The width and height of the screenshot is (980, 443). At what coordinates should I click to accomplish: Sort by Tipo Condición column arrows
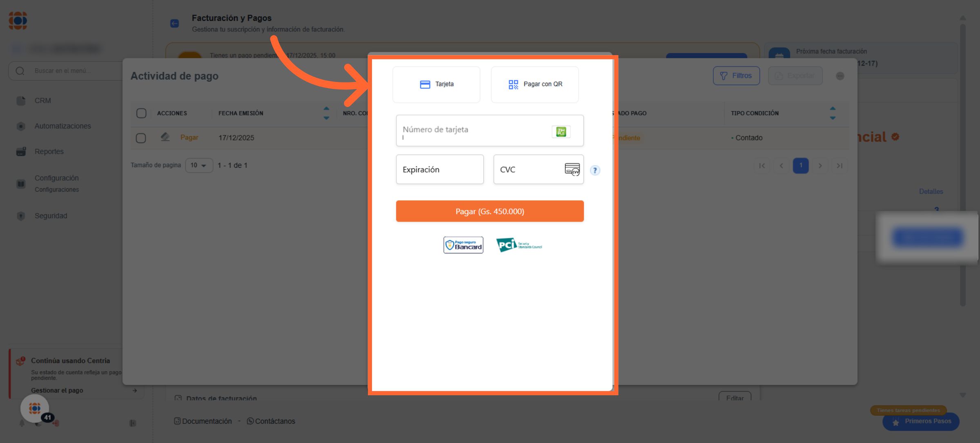(x=833, y=113)
